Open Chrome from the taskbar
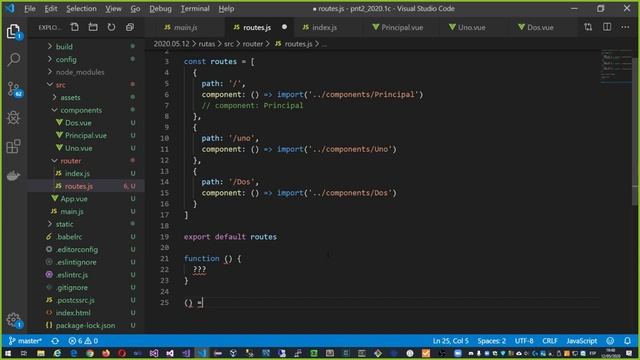Screen dimensions: 640x360 pos(90,353)
